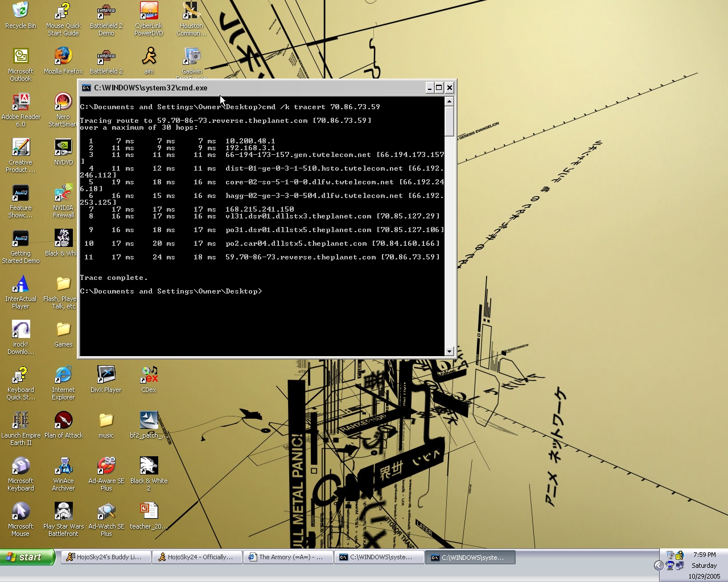Maximize the cmd.exe window

click(x=439, y=88)
